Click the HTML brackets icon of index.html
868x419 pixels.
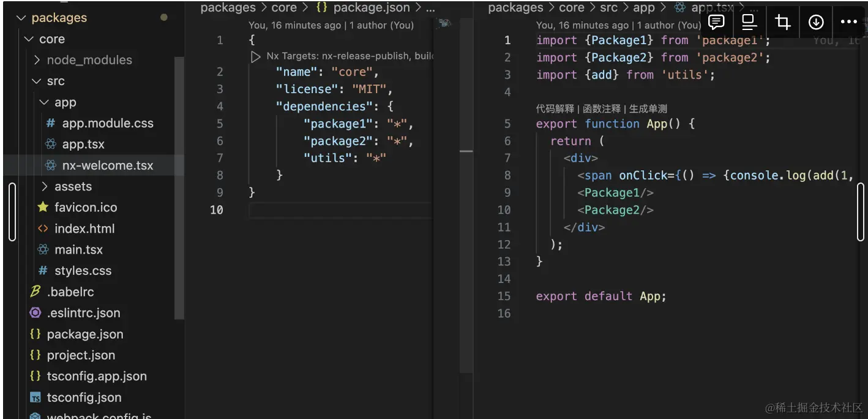(43, 228)
